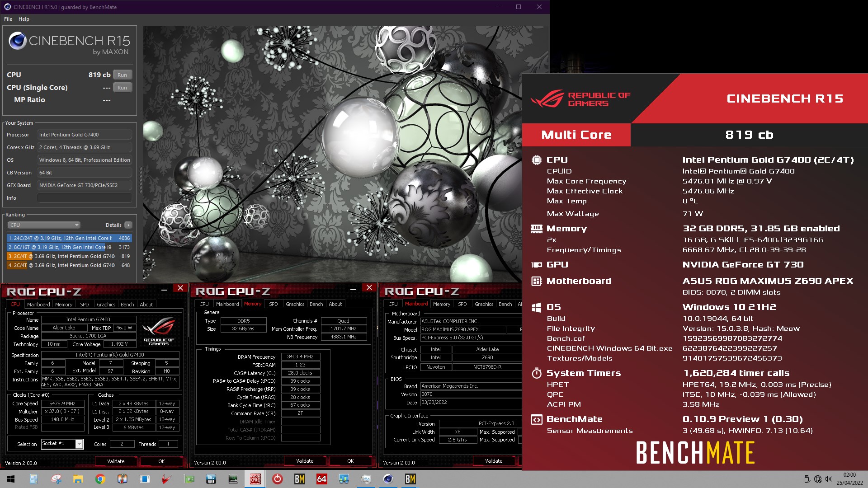Click OK in the Memory CPU-Z window
Viewport: 868px width, 488px height.
tap(351, 461)
